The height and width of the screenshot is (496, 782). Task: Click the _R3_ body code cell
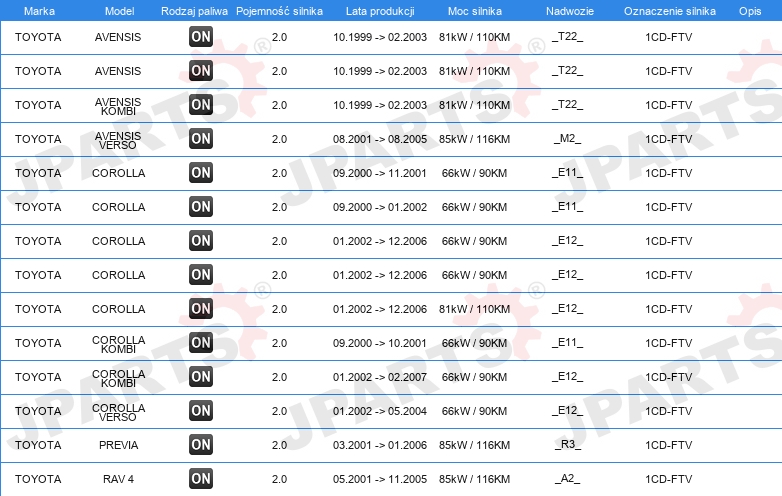(568, 445)
